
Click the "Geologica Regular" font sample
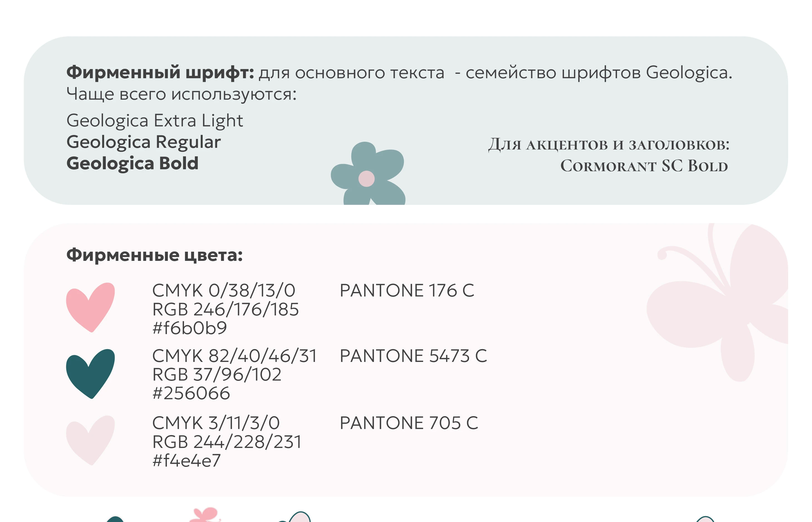143,142
